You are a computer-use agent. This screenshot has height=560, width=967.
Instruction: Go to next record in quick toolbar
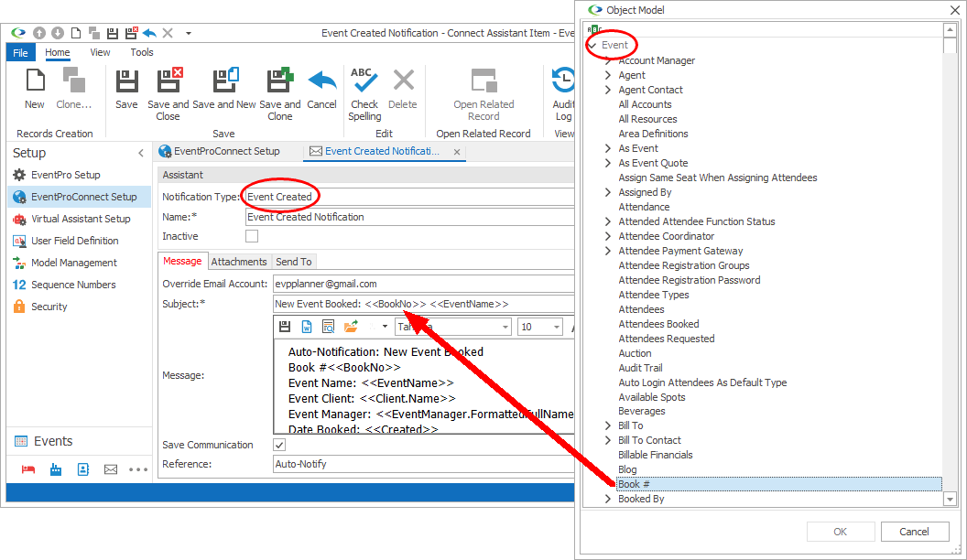coord(58,33)
